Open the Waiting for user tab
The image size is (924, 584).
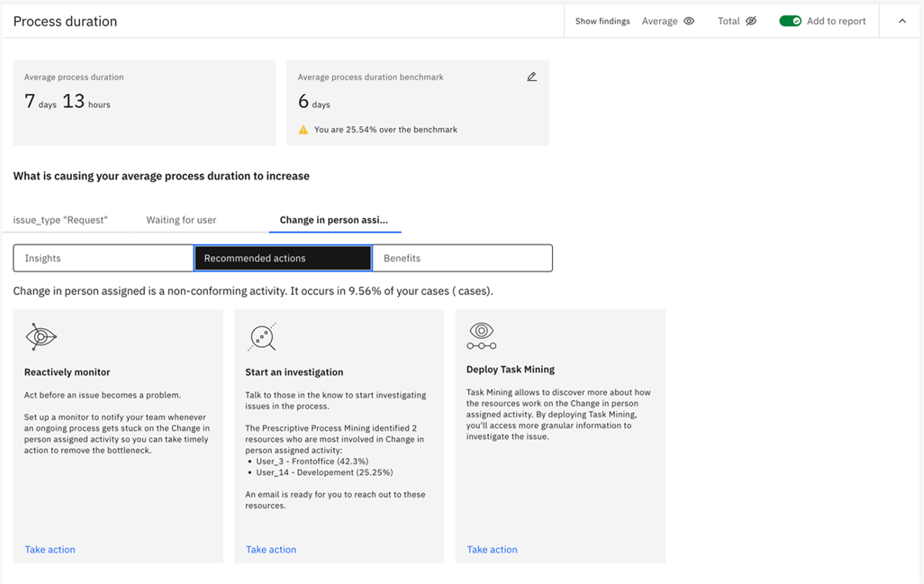(x=180, y=220)
